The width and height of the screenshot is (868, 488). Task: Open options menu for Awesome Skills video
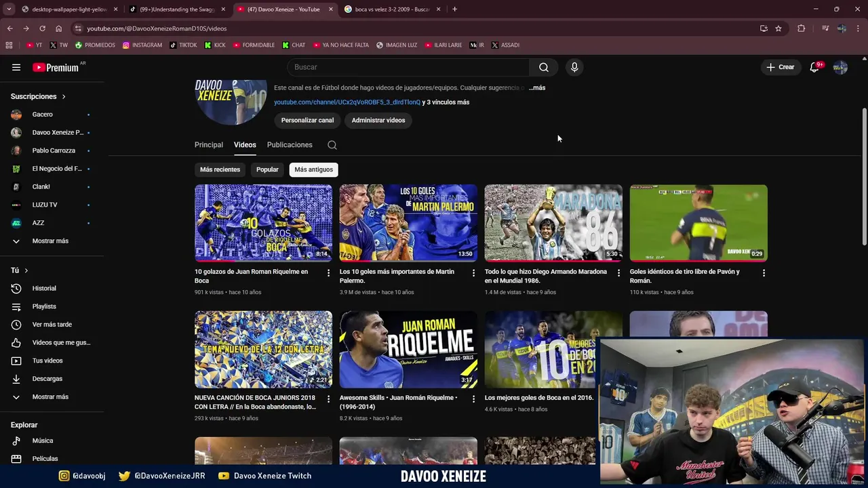coord(474,399)
